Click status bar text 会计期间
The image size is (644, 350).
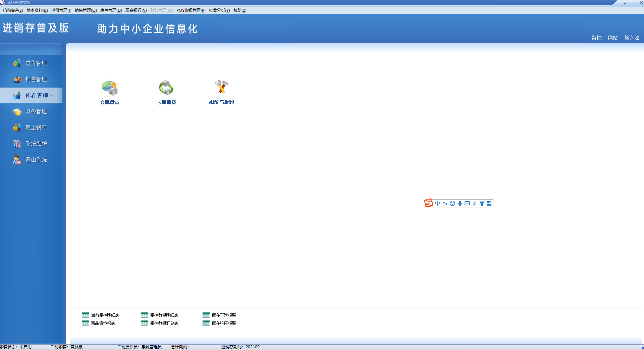[180, 347]
